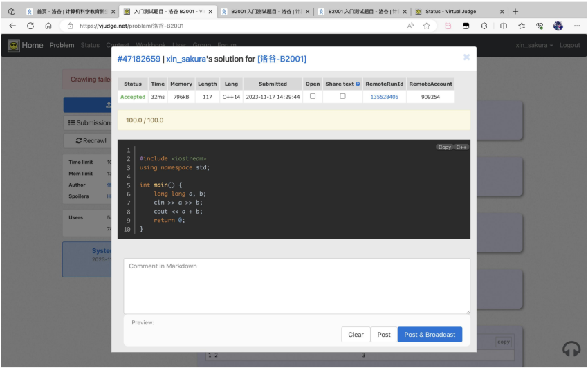Close the first Luogu homepage tab
The image size is (588, 368).
click(113, 12)
